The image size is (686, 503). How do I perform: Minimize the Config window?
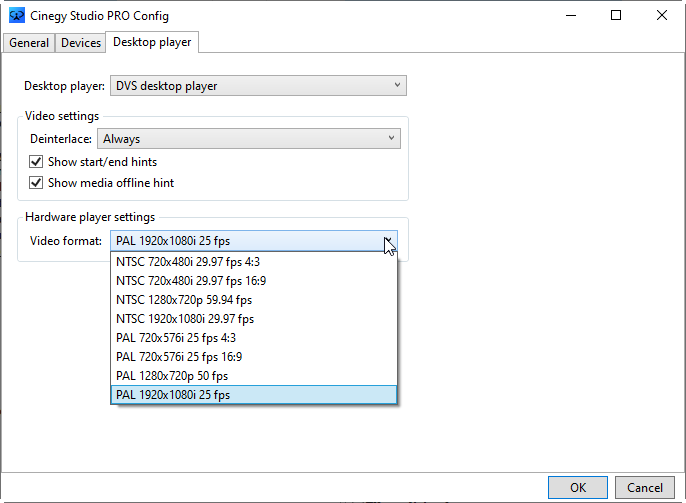coord(571,16)
